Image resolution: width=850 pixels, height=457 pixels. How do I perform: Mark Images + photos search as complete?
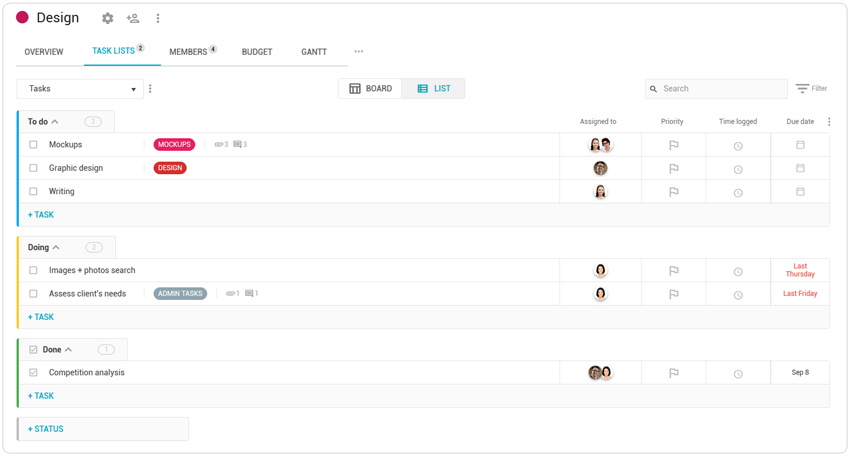coord(33,271)
